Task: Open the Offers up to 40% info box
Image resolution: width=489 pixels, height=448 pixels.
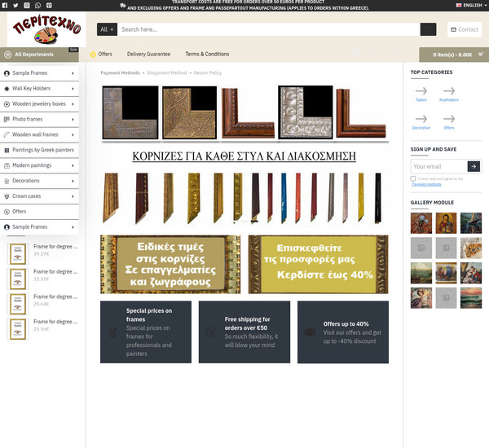Action: (x=343, y=332)
